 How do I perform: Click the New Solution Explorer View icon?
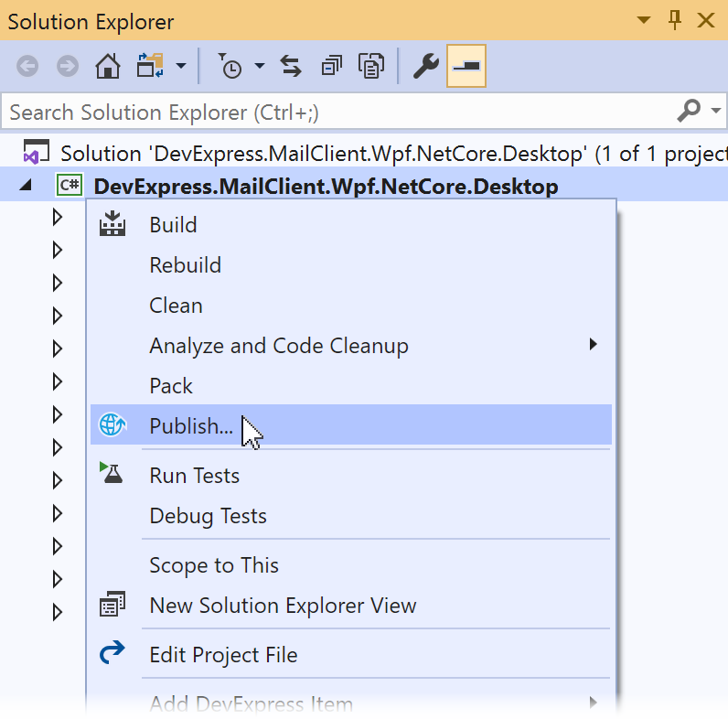pyautogui.click(x=112, y=604)
